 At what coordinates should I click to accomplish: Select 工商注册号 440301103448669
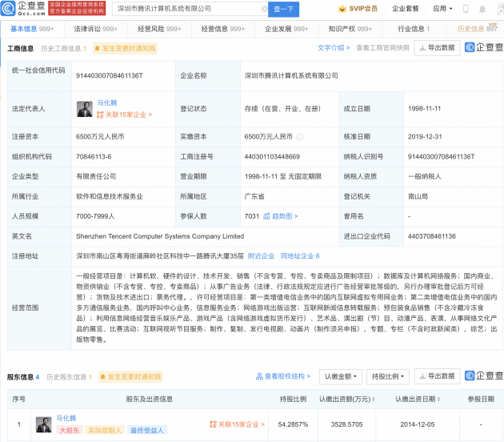(272, 157)
